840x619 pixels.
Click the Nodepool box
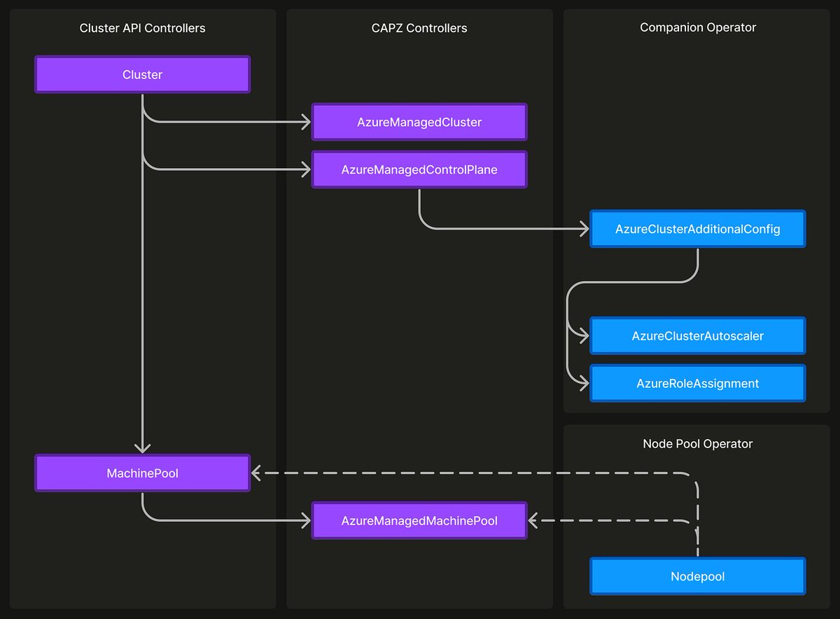tap(697, 576)
